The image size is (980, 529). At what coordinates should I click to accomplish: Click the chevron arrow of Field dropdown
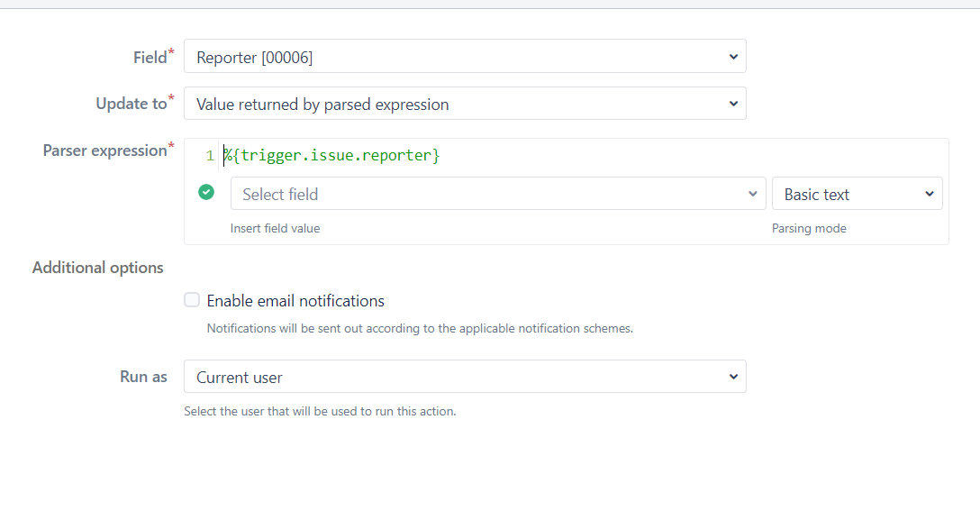[x=733, y=57]
